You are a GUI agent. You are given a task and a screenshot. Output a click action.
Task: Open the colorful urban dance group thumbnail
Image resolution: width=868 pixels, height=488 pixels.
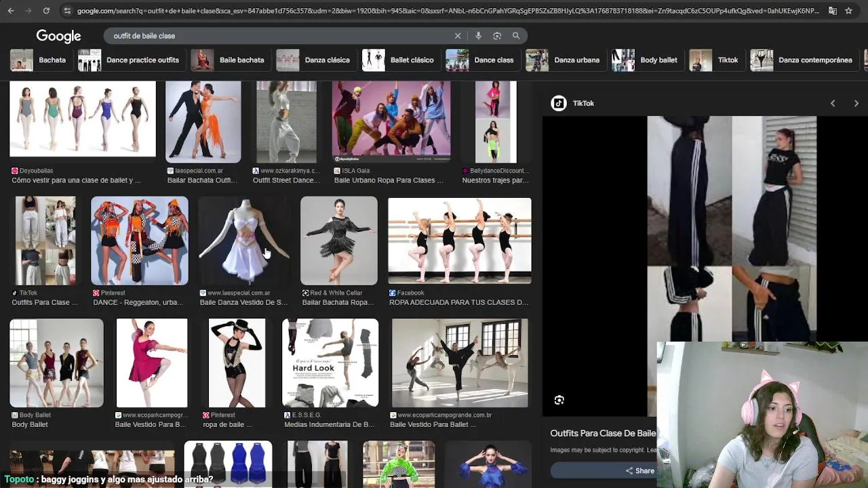[x=391, y=122]
